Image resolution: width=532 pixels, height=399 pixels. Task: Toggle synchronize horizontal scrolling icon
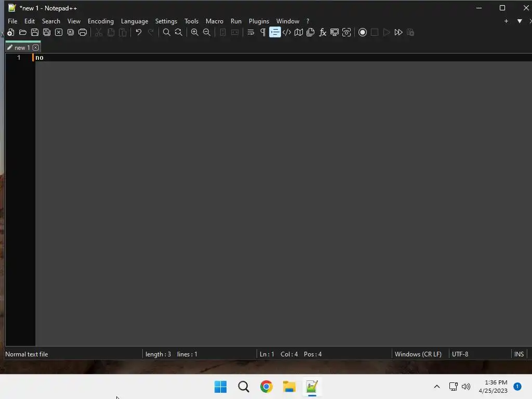(235, 33)
